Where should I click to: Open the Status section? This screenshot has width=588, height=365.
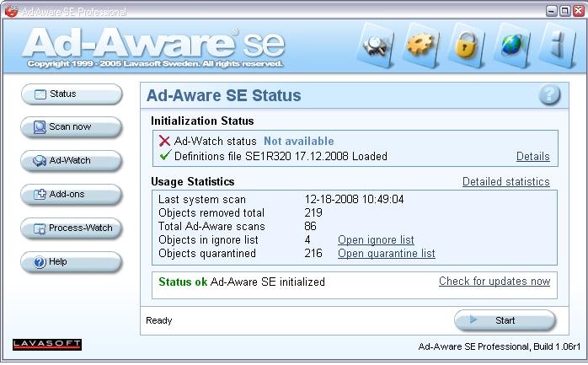(72, 94)
